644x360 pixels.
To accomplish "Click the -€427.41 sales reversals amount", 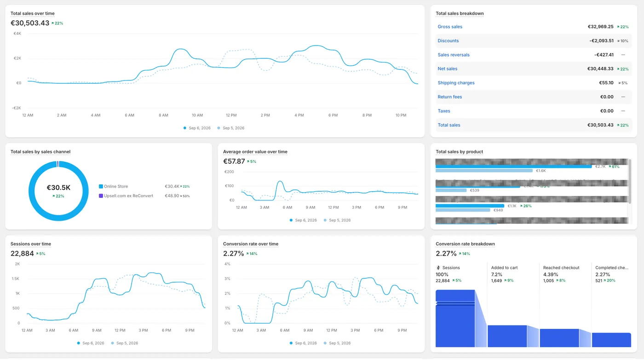I will (604, 55).
